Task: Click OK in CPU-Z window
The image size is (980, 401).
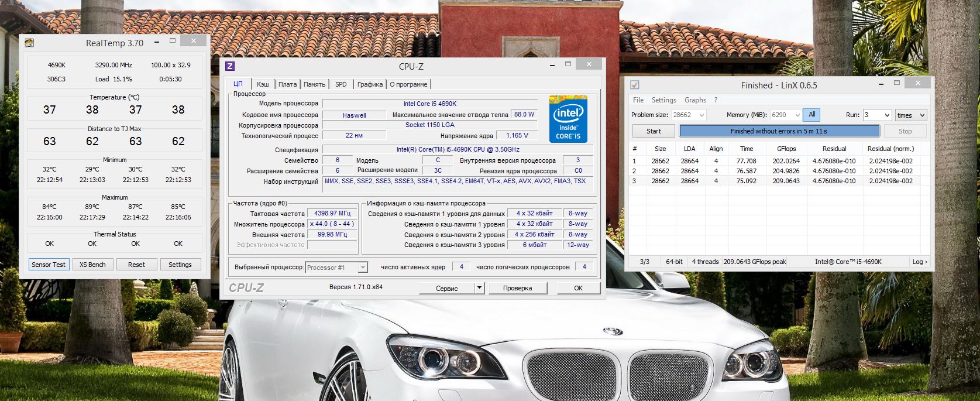Action: point(578,288)
